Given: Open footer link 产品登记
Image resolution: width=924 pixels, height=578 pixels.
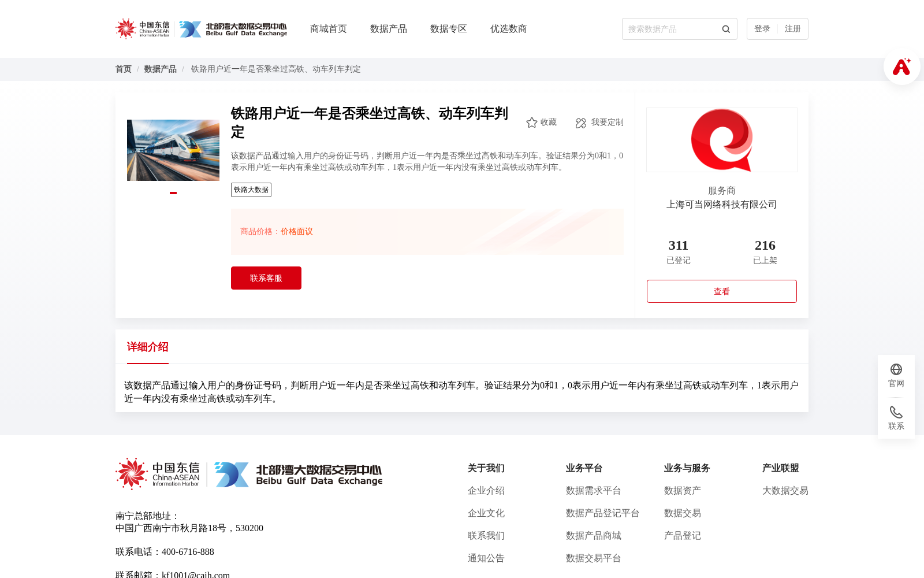Looking at the screenshot, I should [683, 536].
